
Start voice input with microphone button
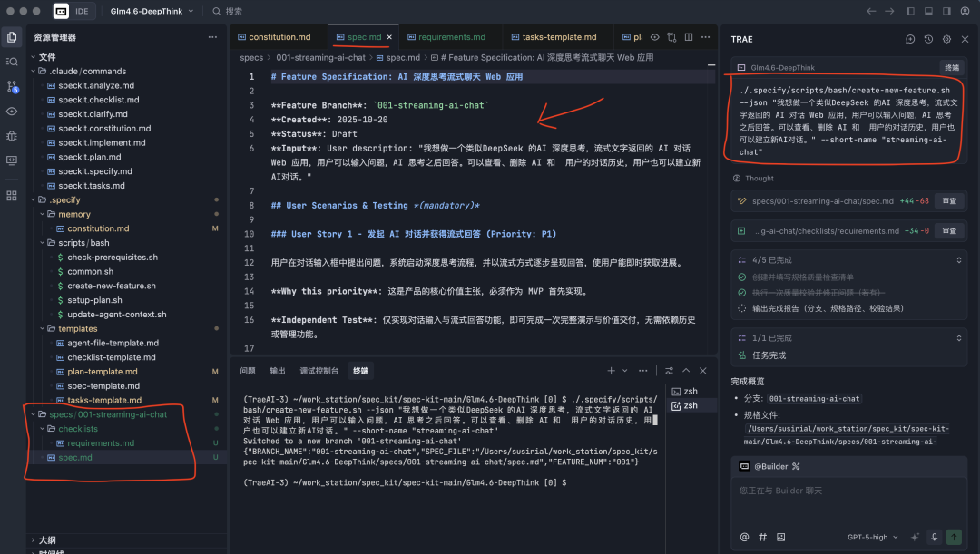(935, 537)
